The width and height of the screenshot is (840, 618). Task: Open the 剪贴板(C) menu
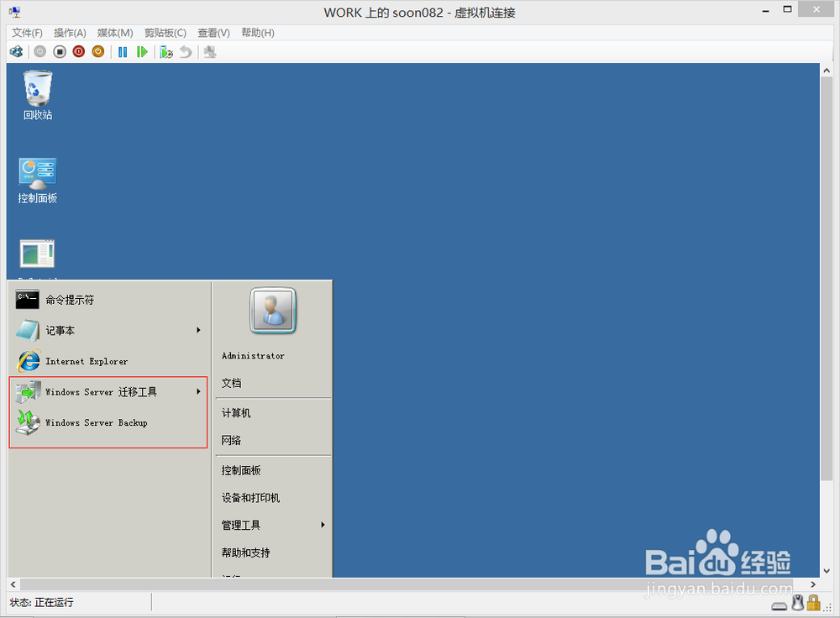[165, 33]
